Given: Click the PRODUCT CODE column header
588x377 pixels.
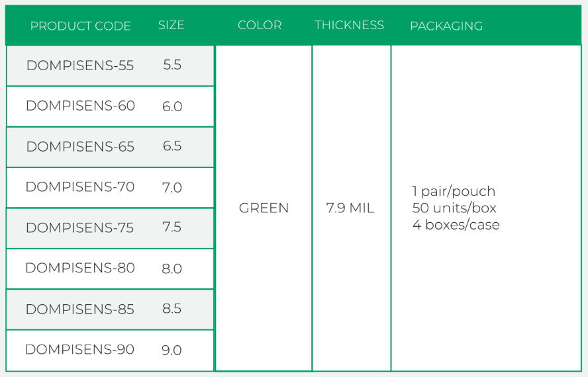Looking at the screenshot, I should [80, 26].
